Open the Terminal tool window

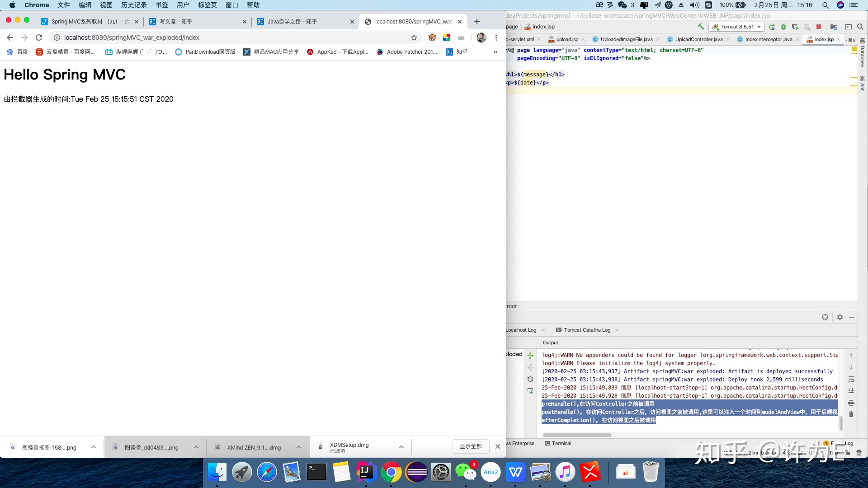[x=561, y=444]
